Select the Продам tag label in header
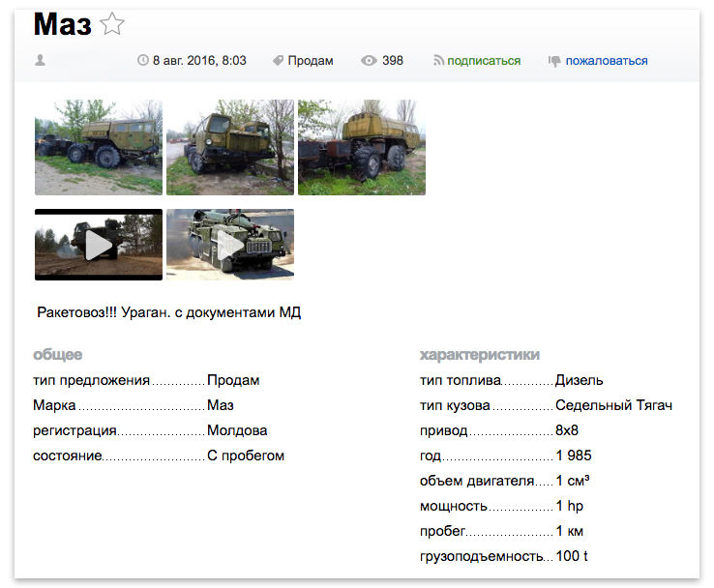714x588 pixels. (x=311, y=61)
